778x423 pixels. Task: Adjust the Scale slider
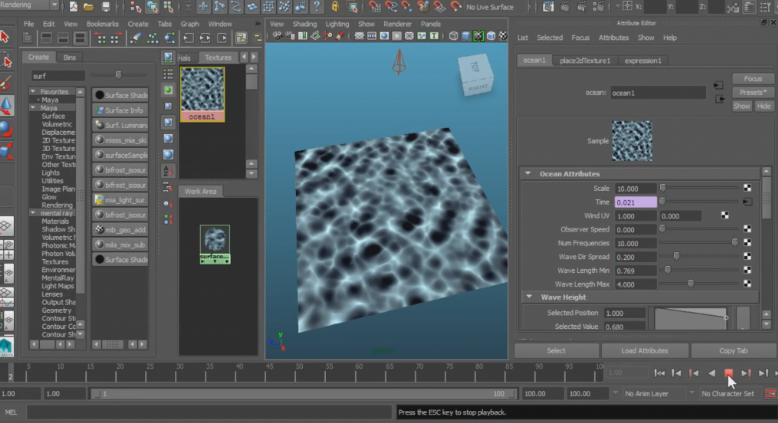[662, 188]
